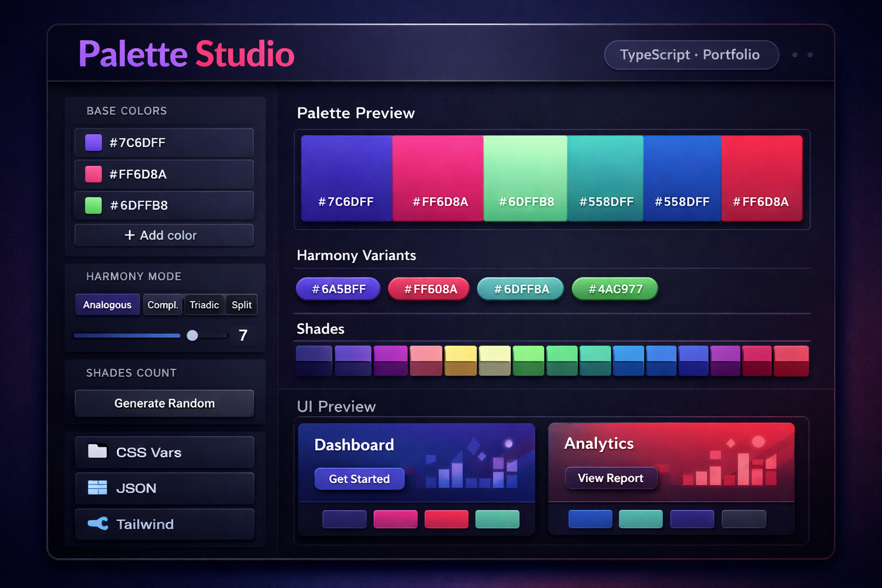Click the Tailwind export icon

click(x=98, y=524)
